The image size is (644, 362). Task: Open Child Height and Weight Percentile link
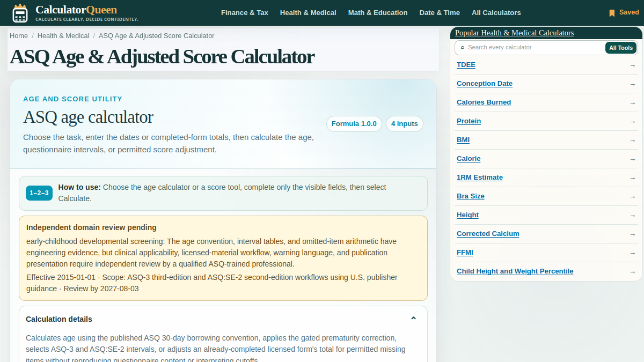coord(515,271)
